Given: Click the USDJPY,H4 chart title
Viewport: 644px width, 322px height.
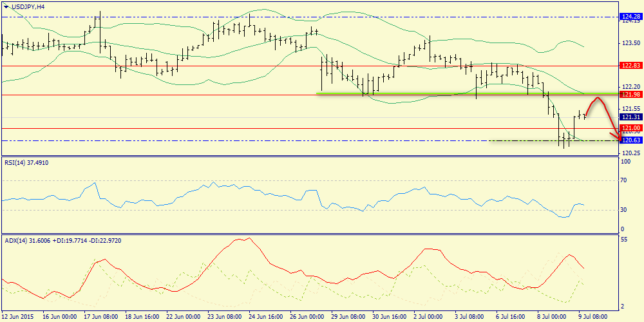Looking at the screenshot, I should pyautogui.click(x=26, y=6).
